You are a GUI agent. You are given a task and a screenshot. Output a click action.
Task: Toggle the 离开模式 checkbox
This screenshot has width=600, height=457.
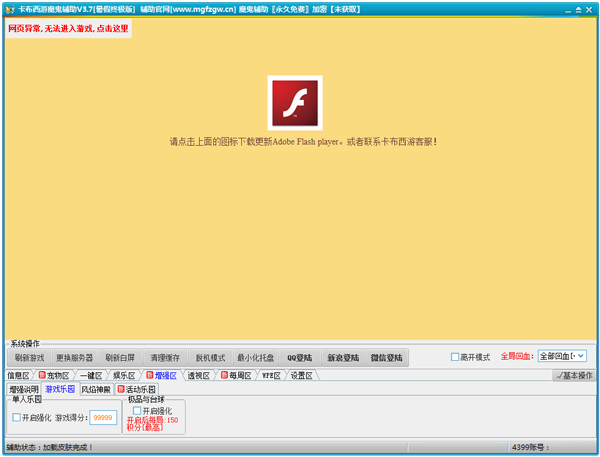point(455,357)
